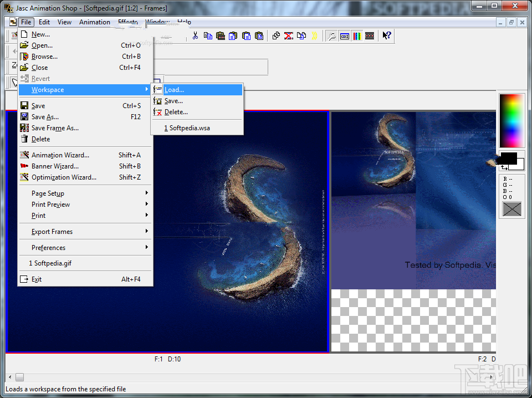
Task: Toggle the VCR Controls toolbar view
Action: (x=345, y=35)
